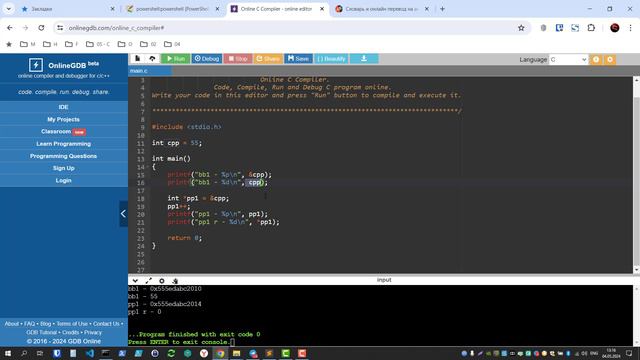The image size is (640, 360).
Task: Click the orange Share button
Action: point(268,59)
